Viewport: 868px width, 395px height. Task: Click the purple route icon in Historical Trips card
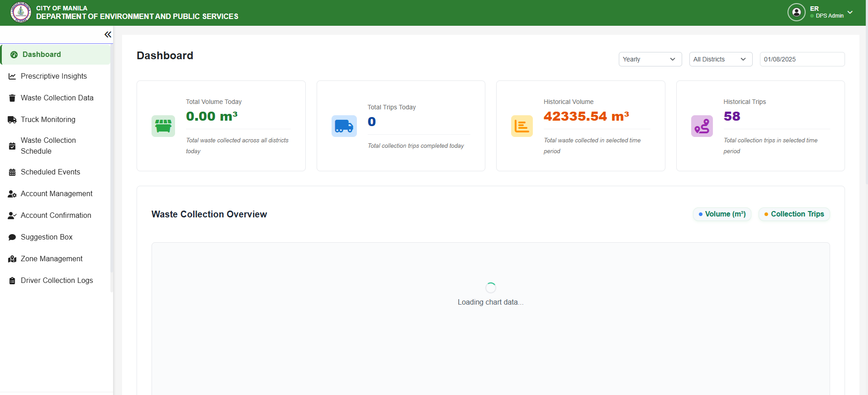point(702,126)
